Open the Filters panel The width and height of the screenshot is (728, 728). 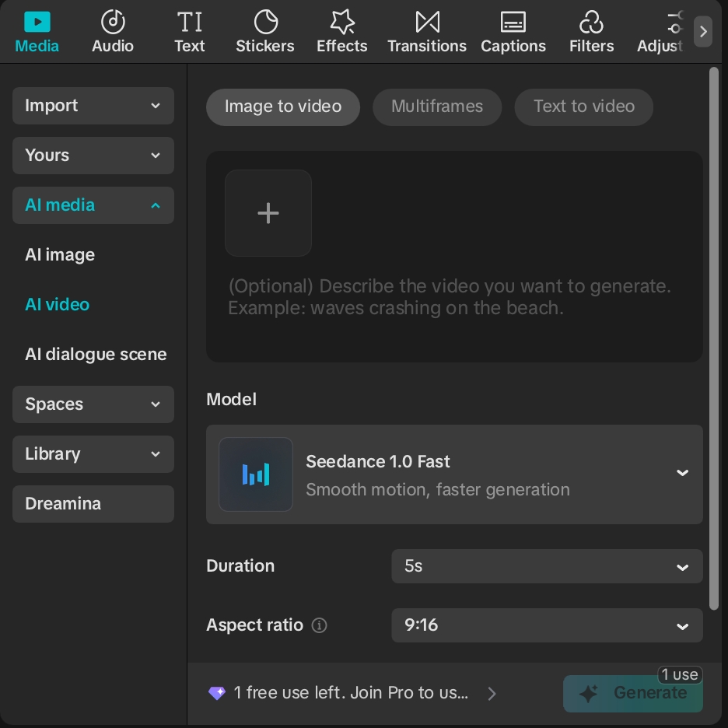coord(591,22)
